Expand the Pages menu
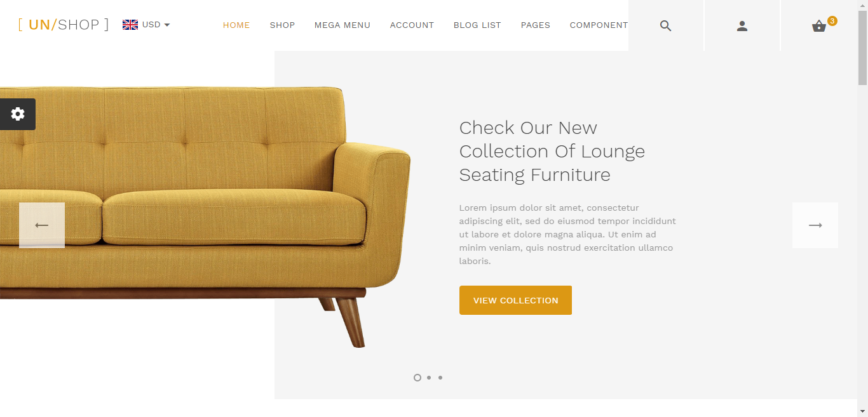868x417 pixels. pyautogui.click(x=536, y=25)
